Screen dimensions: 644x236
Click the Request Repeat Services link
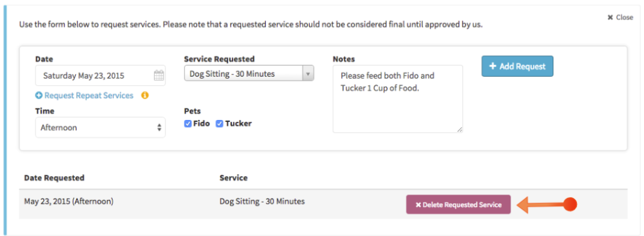click(x=89, y=95)
